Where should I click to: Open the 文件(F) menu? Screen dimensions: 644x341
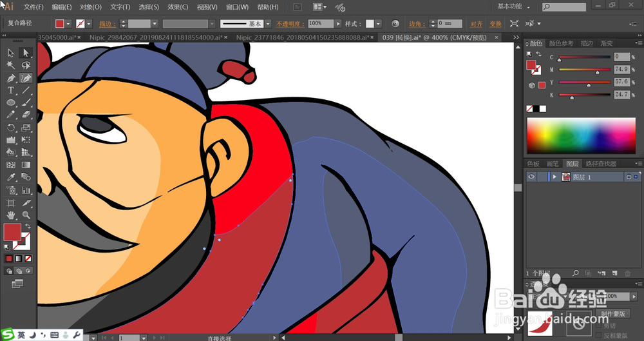point(33,7)
